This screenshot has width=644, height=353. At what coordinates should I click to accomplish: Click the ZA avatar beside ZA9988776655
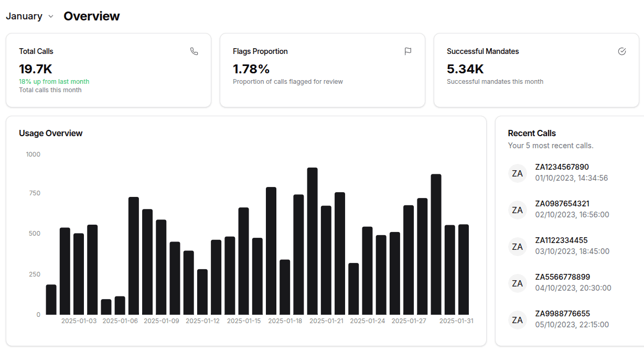tap(517, 319)
